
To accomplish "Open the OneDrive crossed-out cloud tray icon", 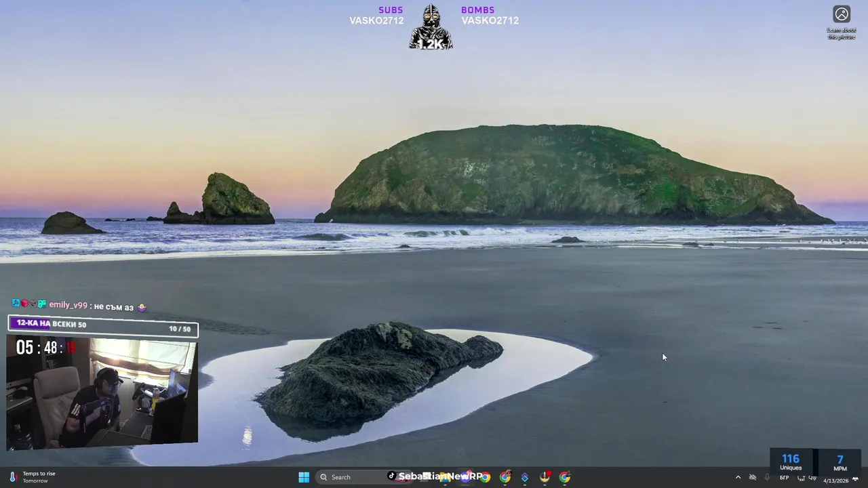I will click(x=753, y=477).
